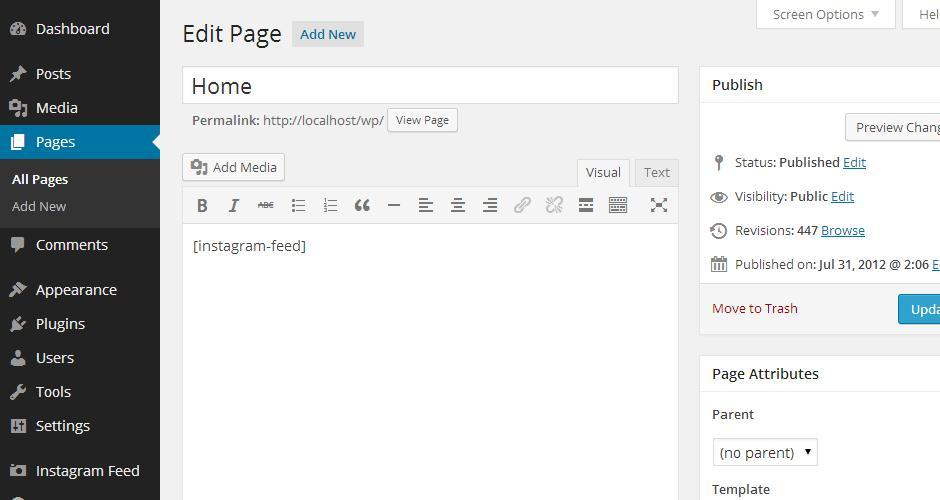Center align the text

tap(458, 205)
